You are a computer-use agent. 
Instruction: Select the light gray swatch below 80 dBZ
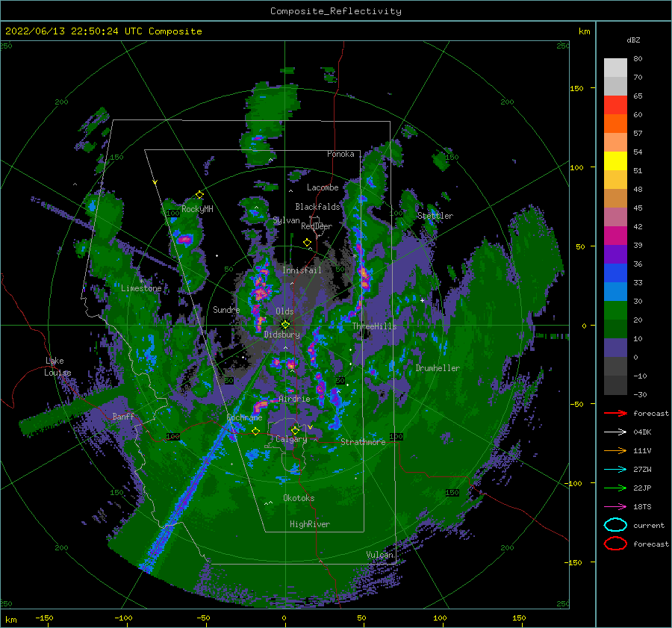pos(615,68)
